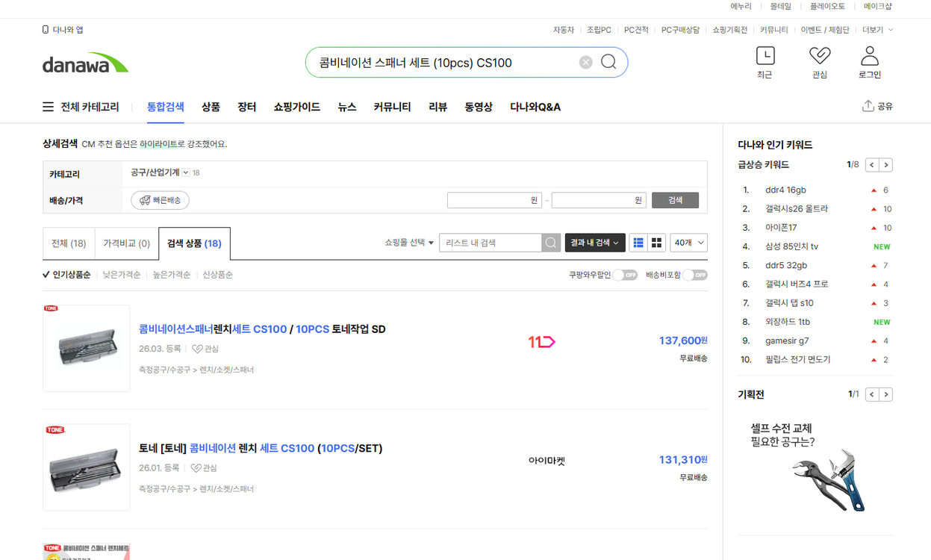This screenshot has height=560, width=931.
Task: Click the magnifier search icon in main search bar
Action: pyautogui.click(x=608, y=62)
